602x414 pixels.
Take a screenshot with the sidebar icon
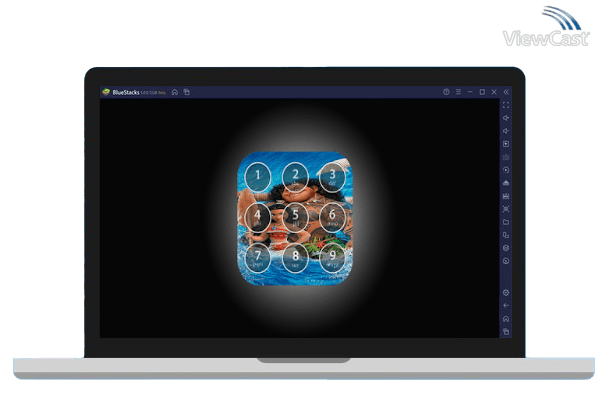click(x=506, y=209)
